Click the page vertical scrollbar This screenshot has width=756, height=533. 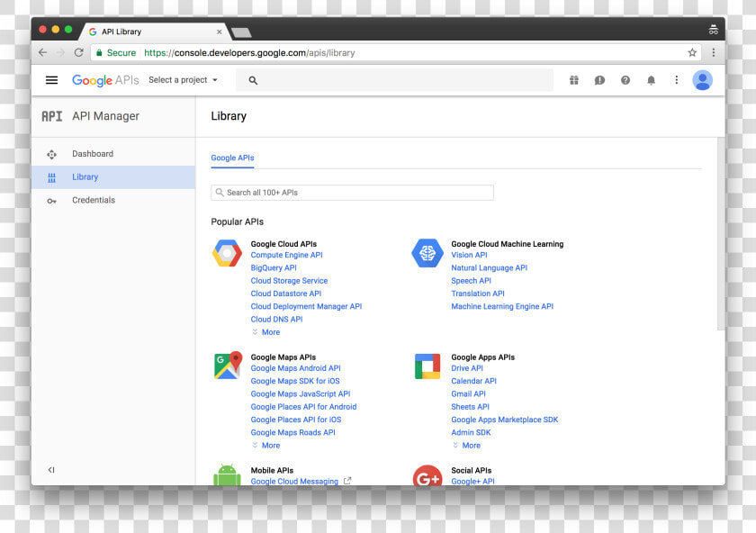pyautogui.click(x=721, y=234)
